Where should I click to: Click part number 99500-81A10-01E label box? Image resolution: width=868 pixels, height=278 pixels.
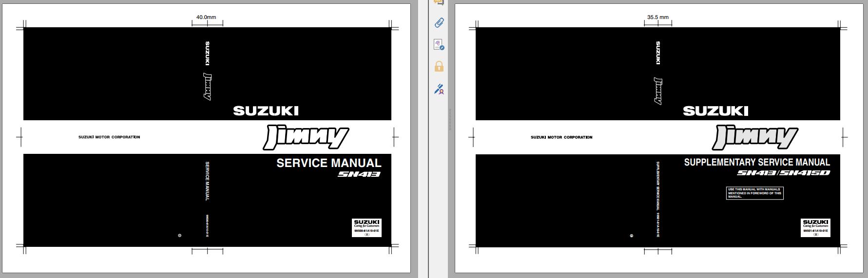366,227
